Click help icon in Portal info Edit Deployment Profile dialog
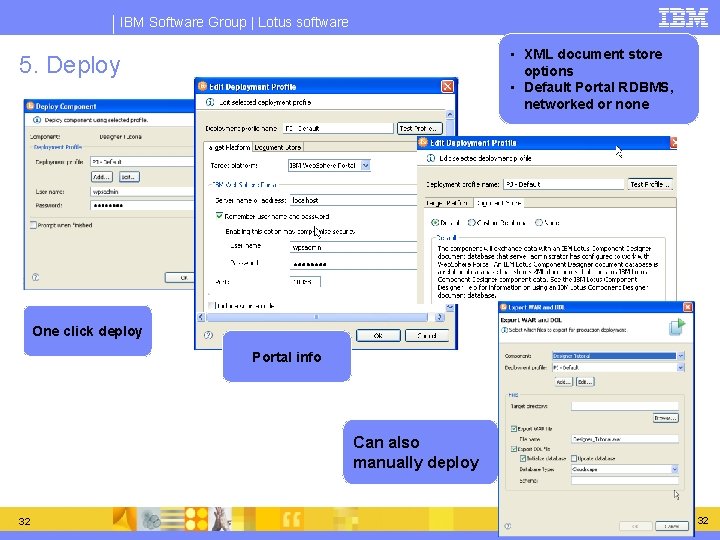This screenshot has width=720, height=540. 208,335
